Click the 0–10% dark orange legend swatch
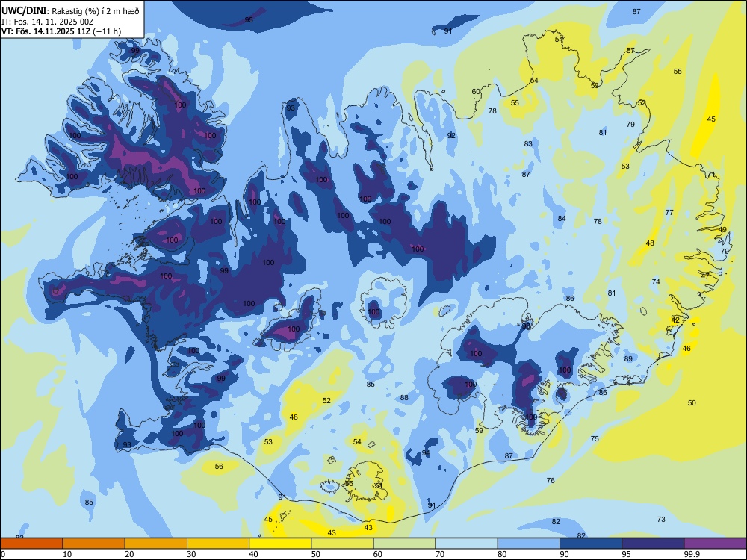The width and height of the screenshot is (747, 560). coord(31,544)
